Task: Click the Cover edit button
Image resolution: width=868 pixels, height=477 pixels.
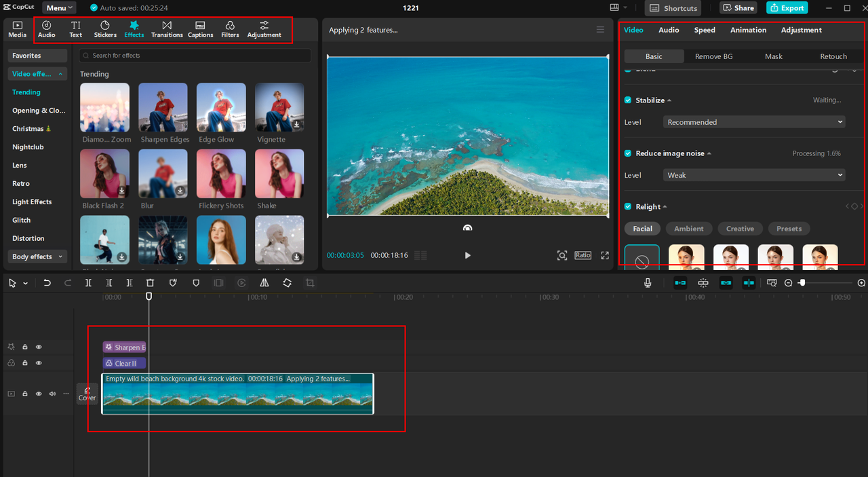Action: coord(87,394)
